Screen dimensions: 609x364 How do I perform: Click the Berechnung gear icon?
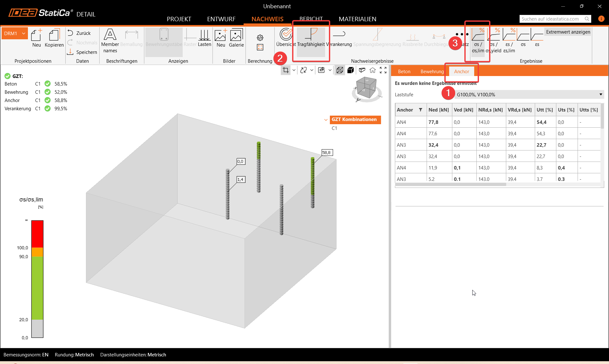click(x=260, y=38)
